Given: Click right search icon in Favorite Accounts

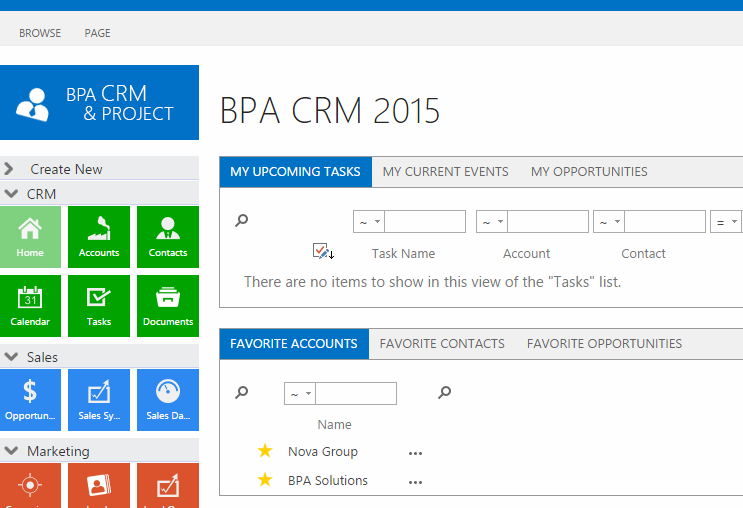Looking at the screenshot, I should click(x=444, y=392).
